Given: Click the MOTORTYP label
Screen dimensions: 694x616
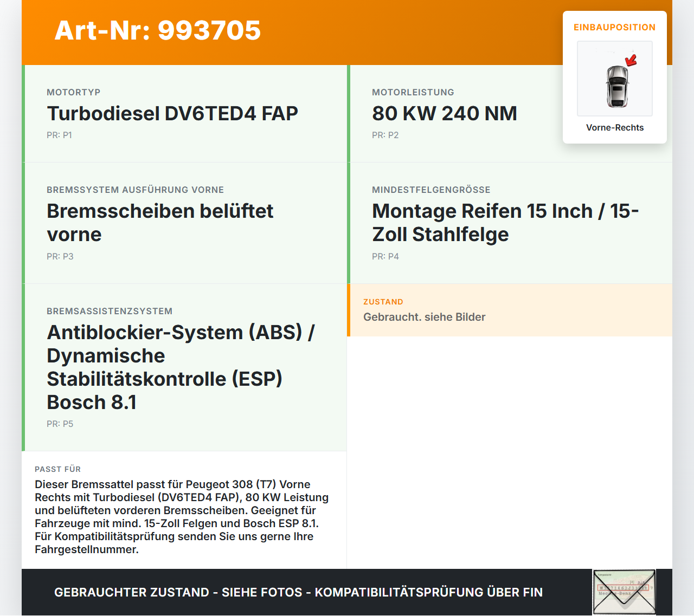Looking at the screenshot, I should coord(74,92).
